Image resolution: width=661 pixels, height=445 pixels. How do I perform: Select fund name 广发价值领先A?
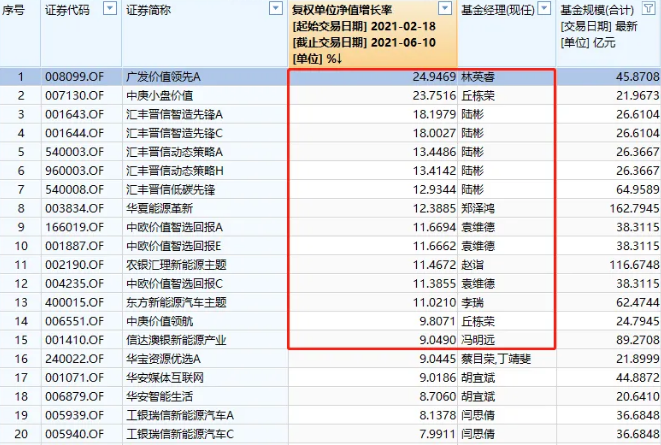(164, 77)
